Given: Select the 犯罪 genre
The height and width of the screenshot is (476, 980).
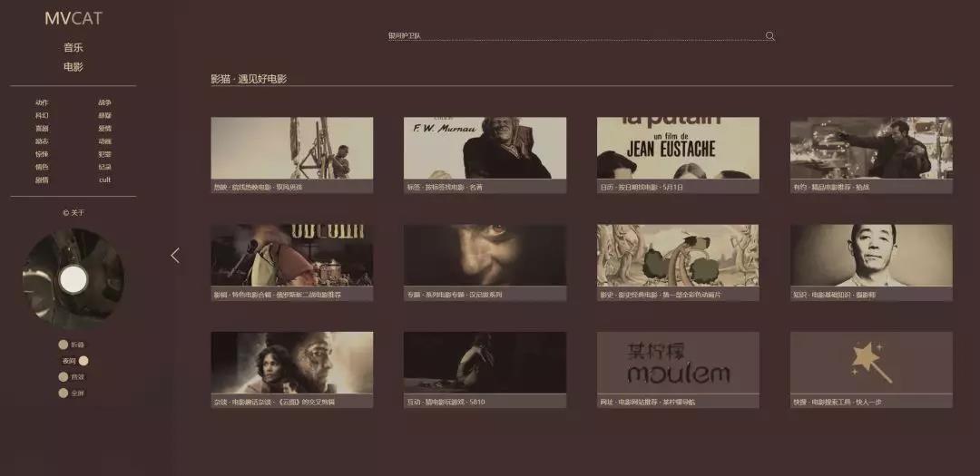Looking at the screenshot, I should click(x=104, y=154).
